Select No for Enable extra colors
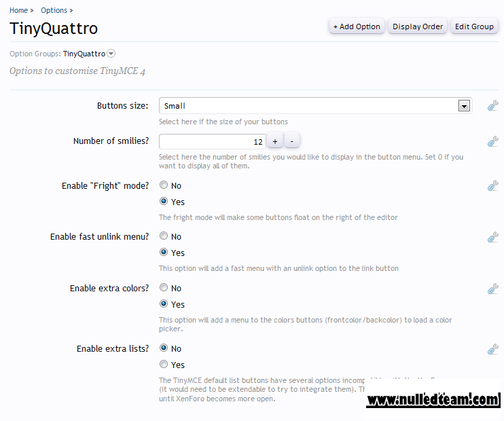 pos(164,287)
